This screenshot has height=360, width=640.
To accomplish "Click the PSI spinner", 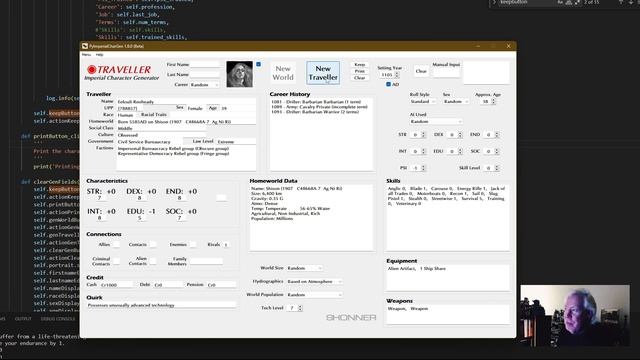I will (x=418, y=168).
